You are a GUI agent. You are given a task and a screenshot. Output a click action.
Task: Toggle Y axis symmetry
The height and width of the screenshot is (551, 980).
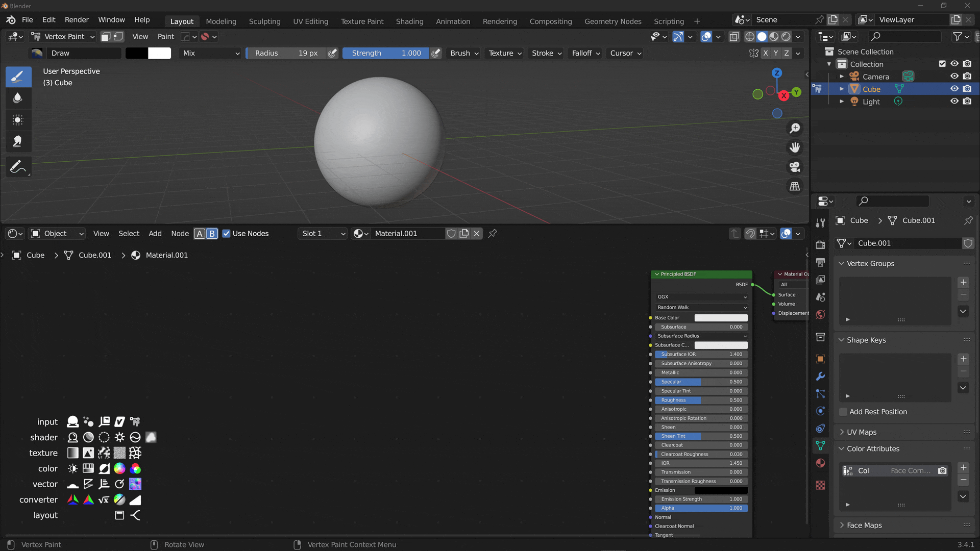[x=776, y=53]
